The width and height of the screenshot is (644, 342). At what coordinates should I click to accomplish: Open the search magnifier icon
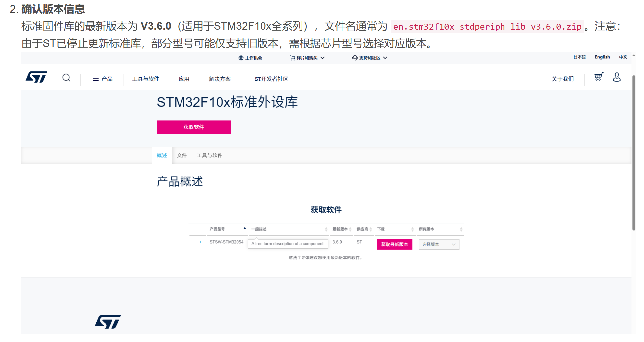[x=66, y=78]
